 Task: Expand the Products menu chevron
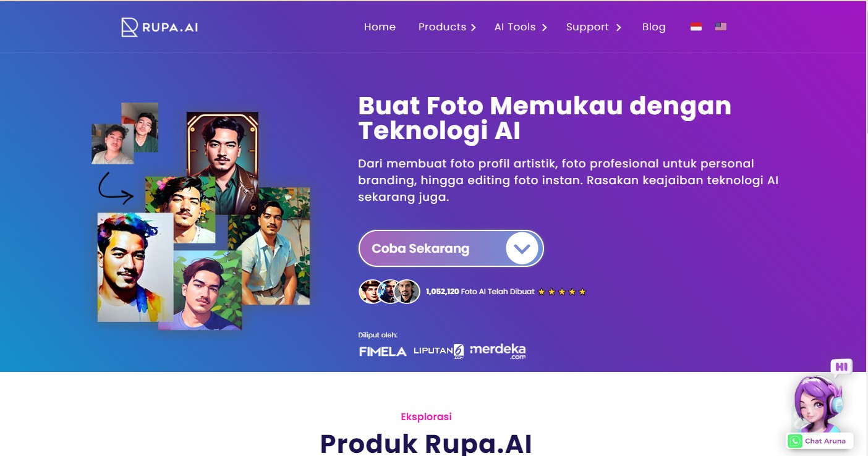tap(473, 27)
